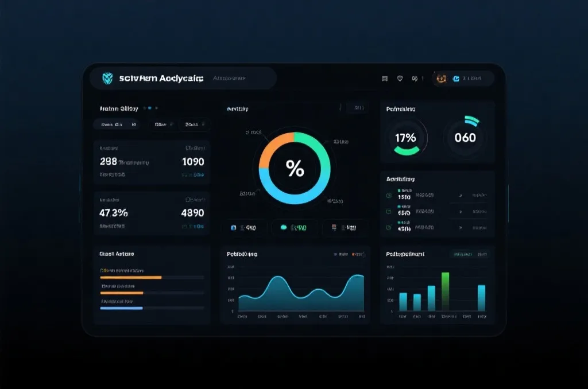Expand the third activity row chevron arrow
This screenshot has height=389, width=588.
point(461,227)
